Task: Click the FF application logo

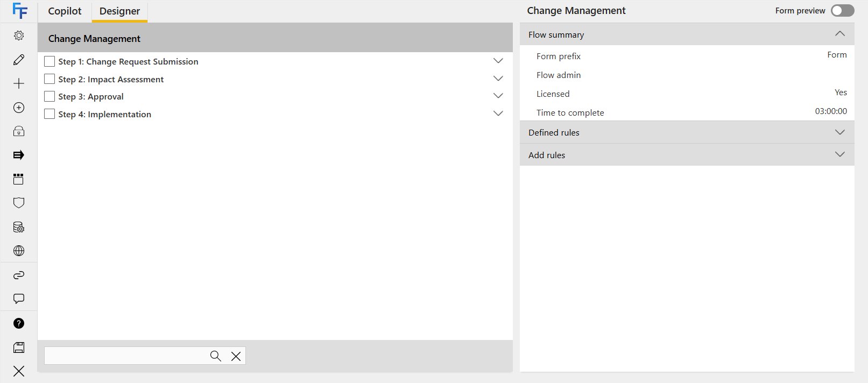Action: (x=19, y=11)
